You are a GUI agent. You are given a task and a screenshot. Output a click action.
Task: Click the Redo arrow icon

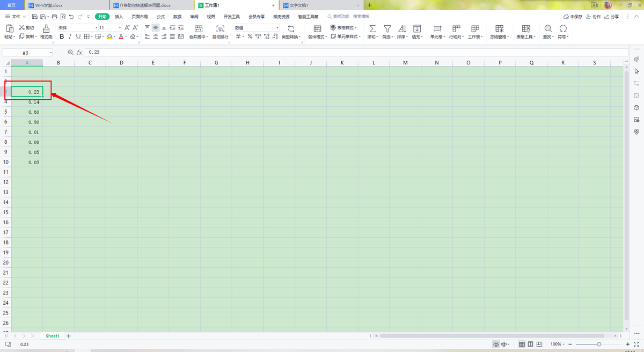coord(80,17)
